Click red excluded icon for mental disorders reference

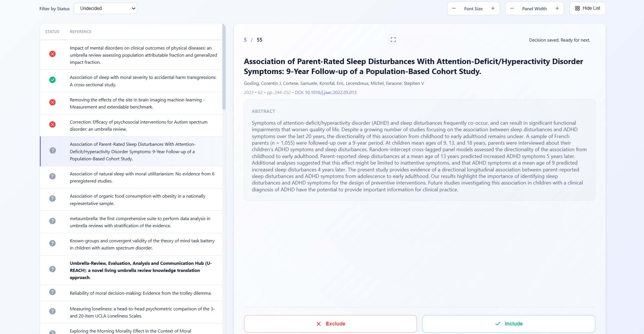52,54
